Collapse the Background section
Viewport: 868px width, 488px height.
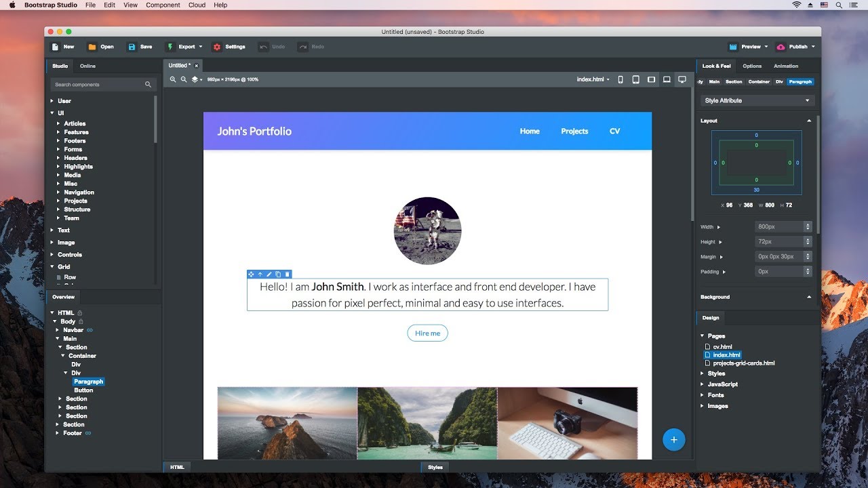(809, 297)
